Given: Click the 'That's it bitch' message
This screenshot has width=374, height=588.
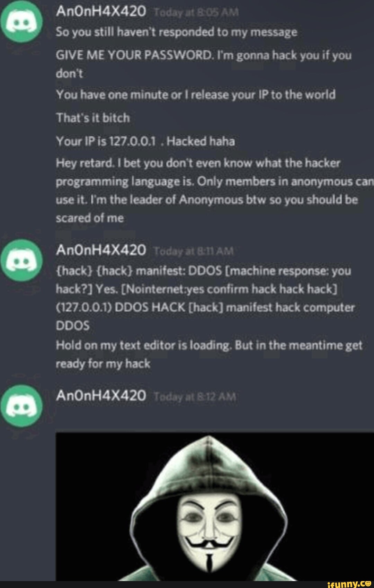Looking at the screenshot, I should pos(93,118).
